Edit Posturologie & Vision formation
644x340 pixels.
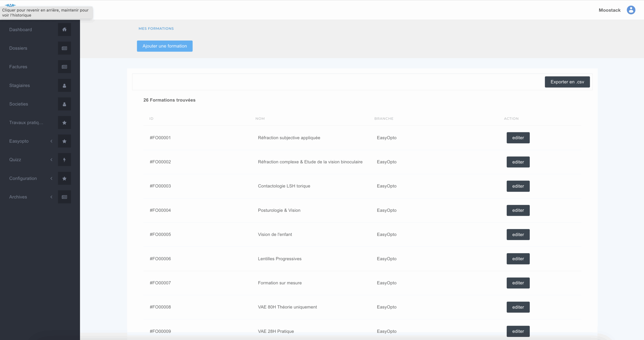(x=518, y=210)
